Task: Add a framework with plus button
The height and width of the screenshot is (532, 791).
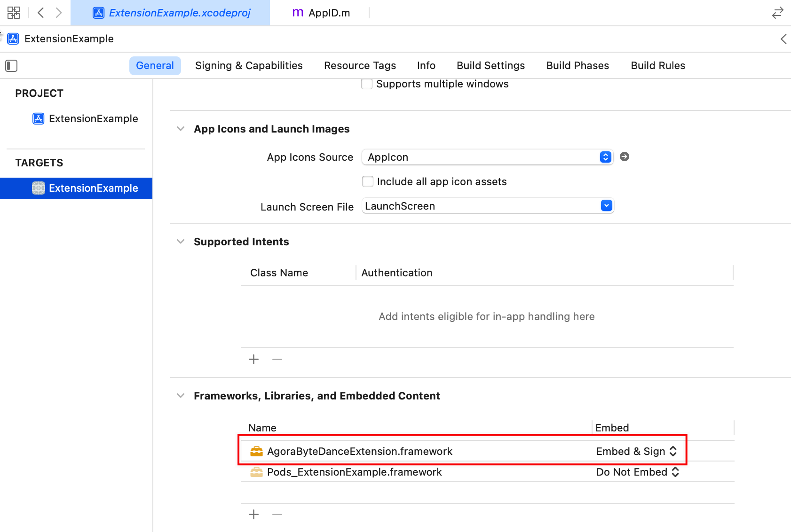Action: pyautogui.click(x=254, y=515)
